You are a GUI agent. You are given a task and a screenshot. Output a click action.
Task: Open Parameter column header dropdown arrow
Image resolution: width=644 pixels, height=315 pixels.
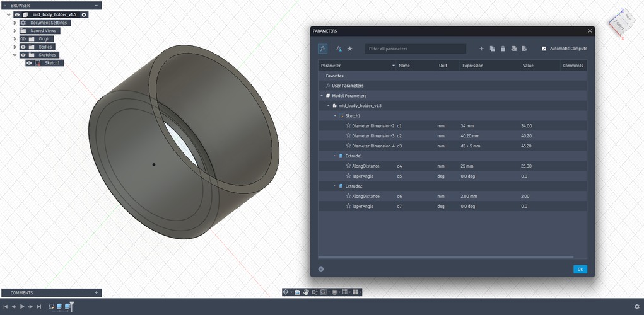[394, 66]
